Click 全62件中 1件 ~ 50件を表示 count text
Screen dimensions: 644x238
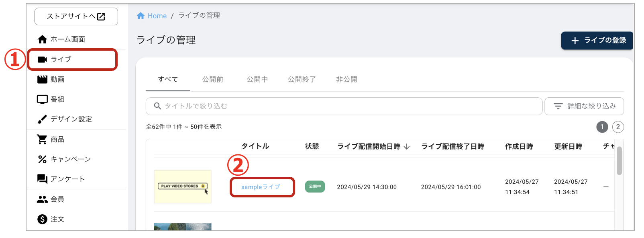pyautogui.click(x=183, y=127)
